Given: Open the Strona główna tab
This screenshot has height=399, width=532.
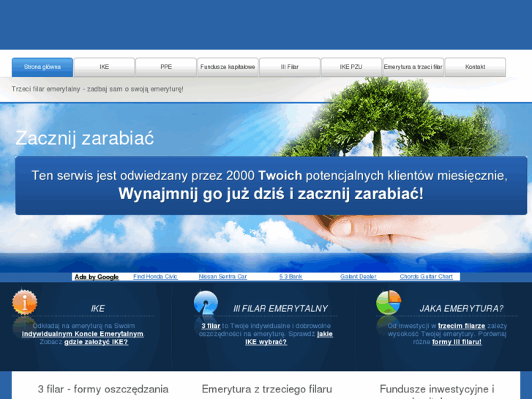Looking at the screenshot, I should pyautogui.click(x=42, y=67).
